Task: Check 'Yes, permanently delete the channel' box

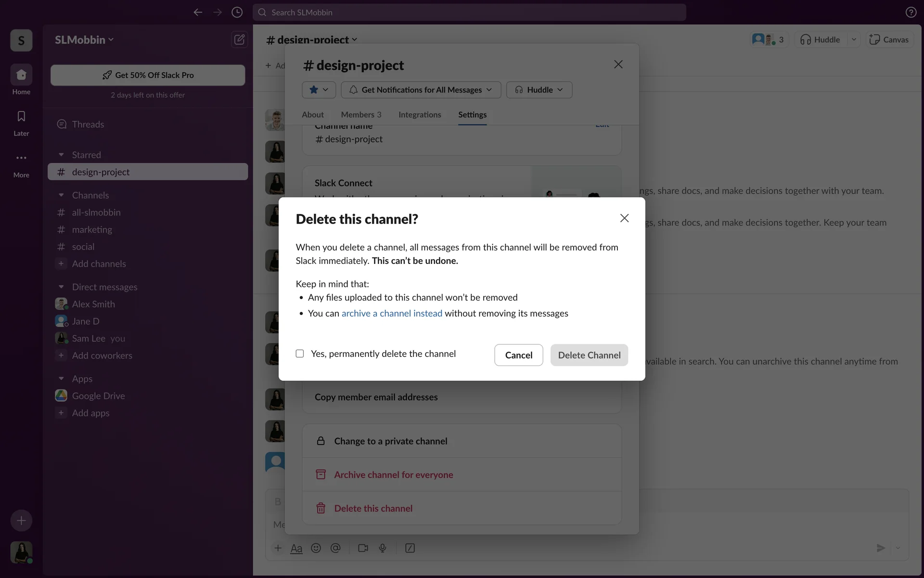Action: click(x=300, y=354)
